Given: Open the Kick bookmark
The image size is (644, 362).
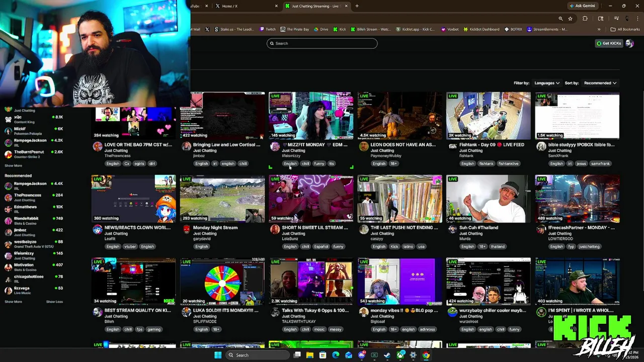Looking at the screenshot, I should tap(340, 29).
